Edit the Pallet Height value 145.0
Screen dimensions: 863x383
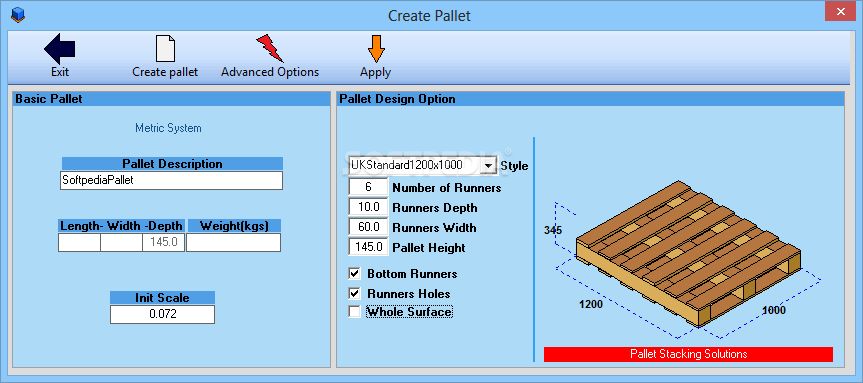[x=368, y=247]
